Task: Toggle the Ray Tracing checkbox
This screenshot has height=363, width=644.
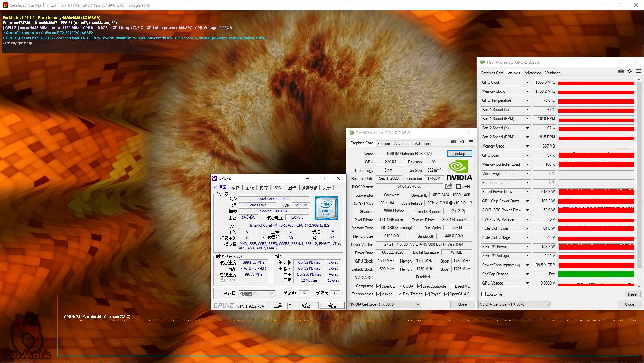Action: click(400, 294)
